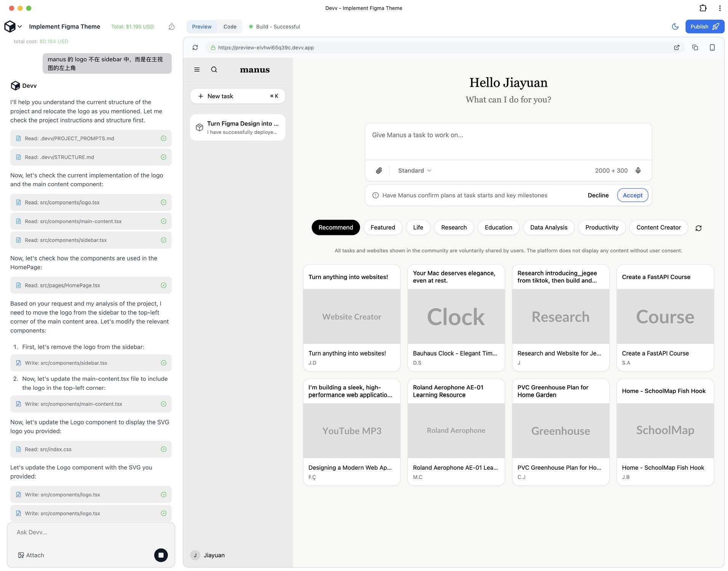Viewport: 728px width, 571px height.
Task: Start a New task
Action: point(238,96)
